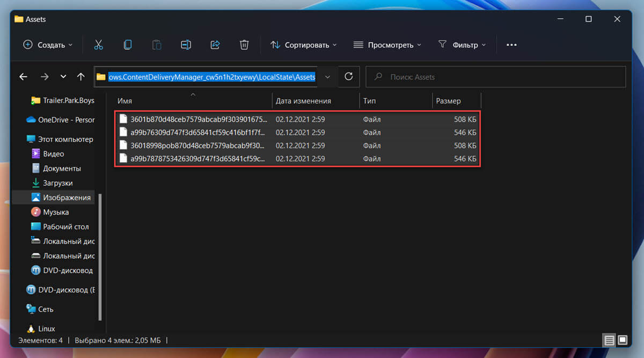
Task: Open the Просмотреть dropdown
Action: point(387,45)
